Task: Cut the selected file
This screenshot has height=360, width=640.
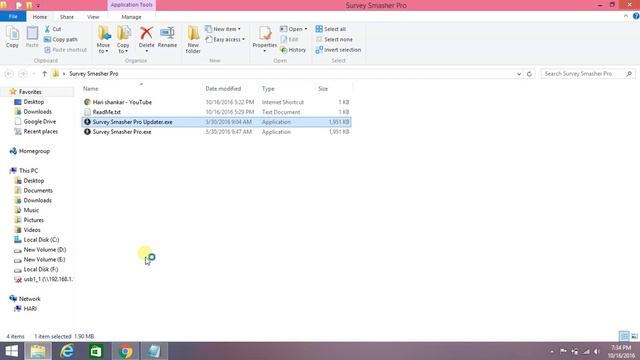Action: (x=53, y=29)
